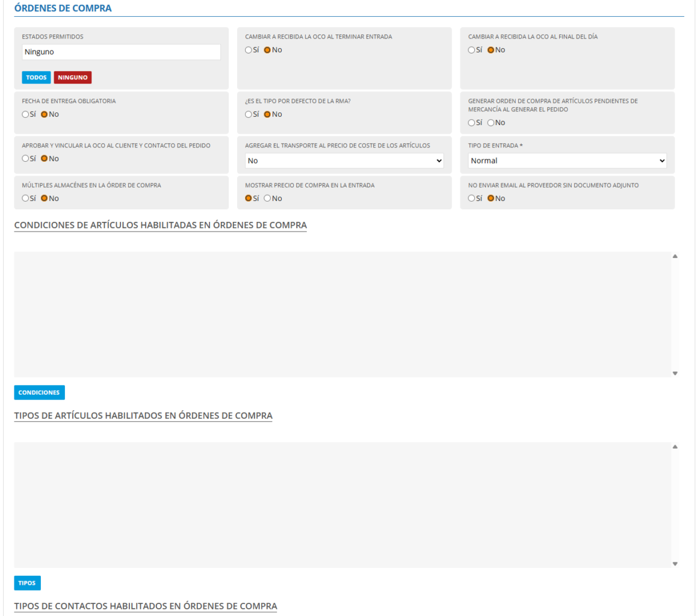Screen dimensions: 700x616
Task: Select No for Generar orden de compra de artículos pendientes
Action: (491, 123)
